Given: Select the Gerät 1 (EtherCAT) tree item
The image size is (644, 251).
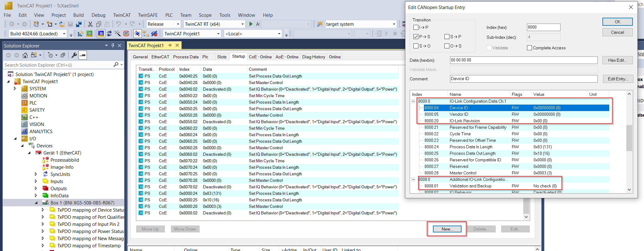Looking at the screenshot, I should click(62, 153).
